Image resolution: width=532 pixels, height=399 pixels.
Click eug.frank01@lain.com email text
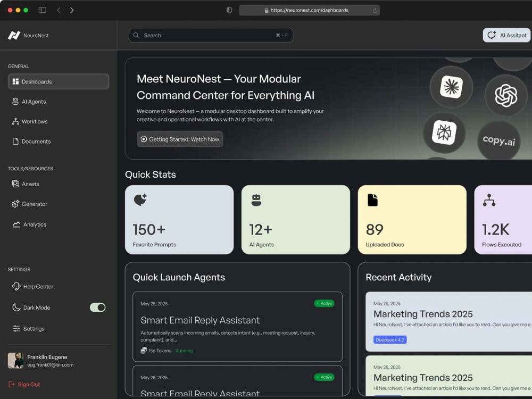click(50, 365)
